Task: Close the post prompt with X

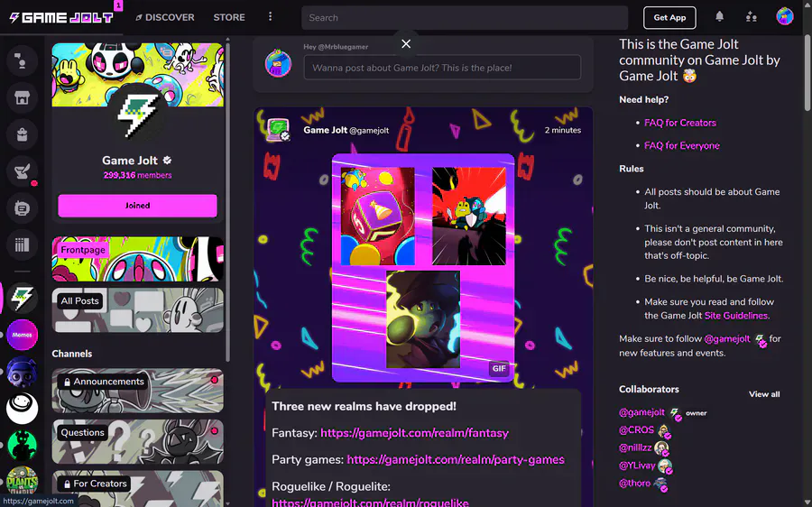Action: click(406, 44)
